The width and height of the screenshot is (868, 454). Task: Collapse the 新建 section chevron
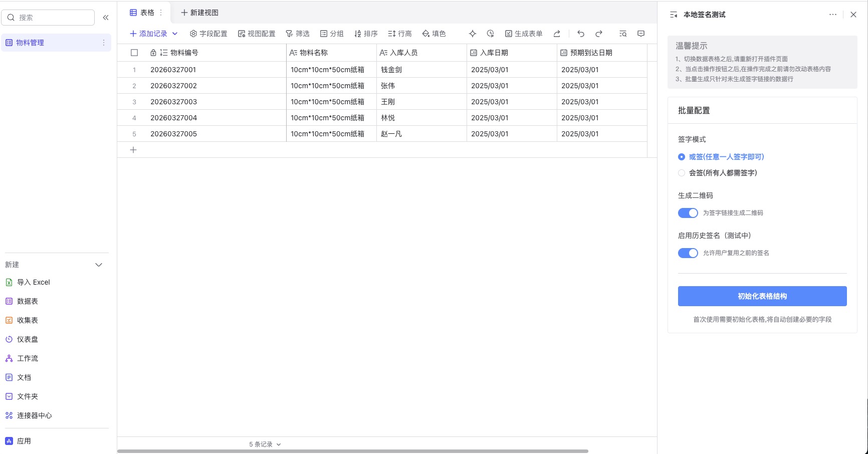pos(99,265)
